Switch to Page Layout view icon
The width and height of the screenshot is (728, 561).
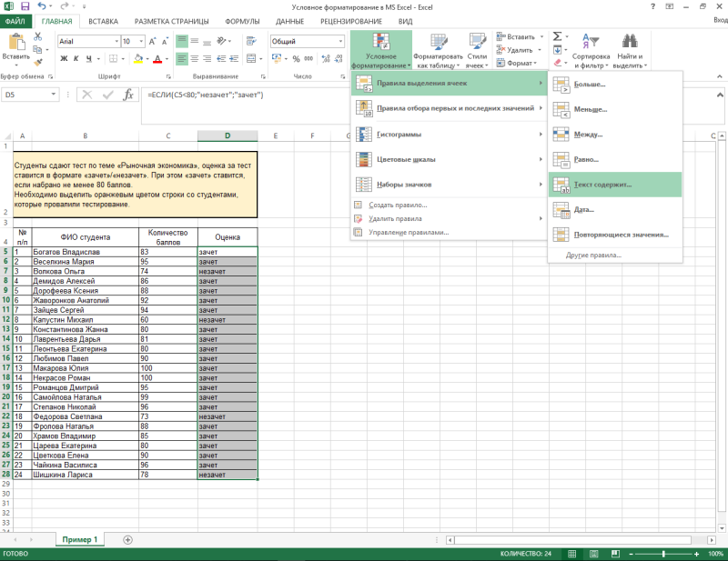[594, 554]
